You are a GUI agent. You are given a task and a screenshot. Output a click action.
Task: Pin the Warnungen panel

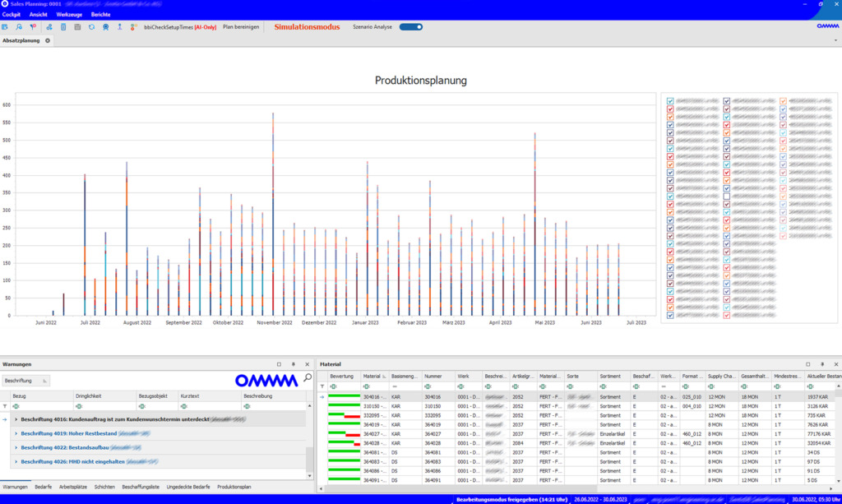pyautogui.click(x=294, y=363)
